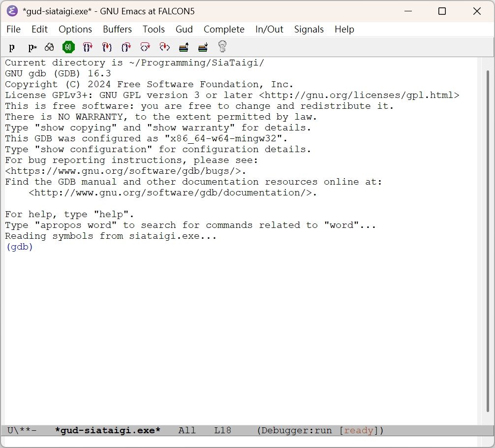Click the greyed lightbulb info icon

point(222,47)
